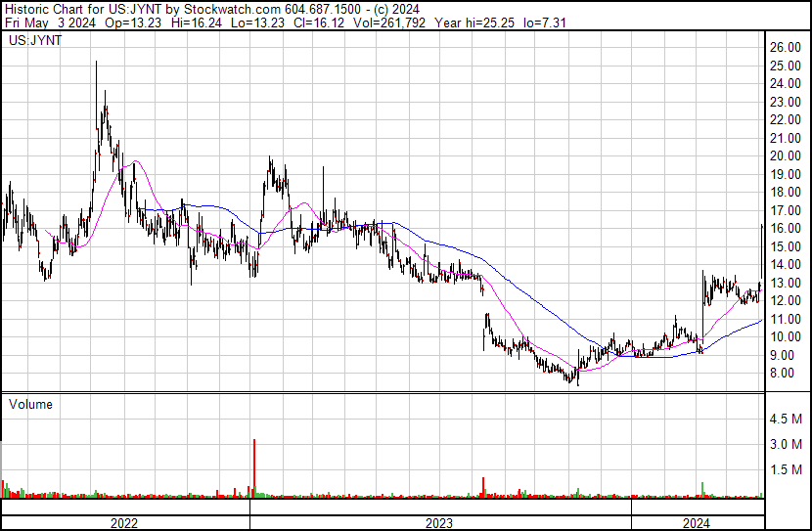Screen dimensions: 812x531
Task: Click the 1.5 M volume axis label
Action: point(786,469)
